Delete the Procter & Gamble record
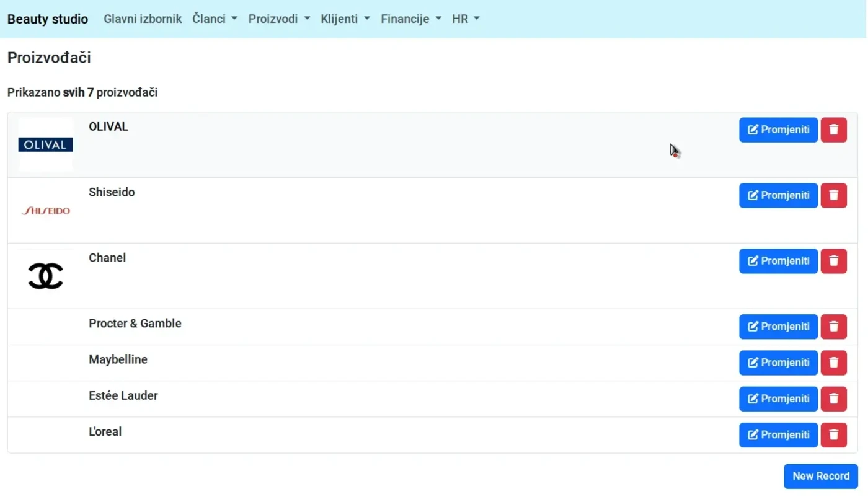 click(x=833, y=327)
